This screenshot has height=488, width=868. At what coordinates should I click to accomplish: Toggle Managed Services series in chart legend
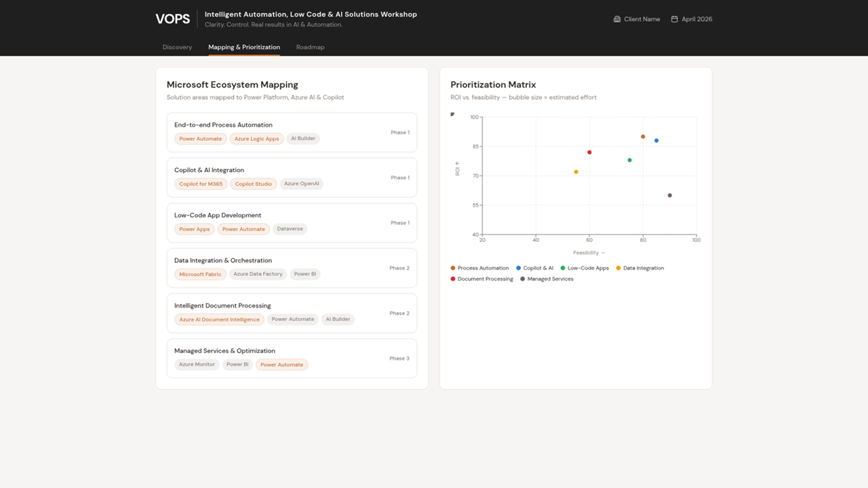point(547,279)
